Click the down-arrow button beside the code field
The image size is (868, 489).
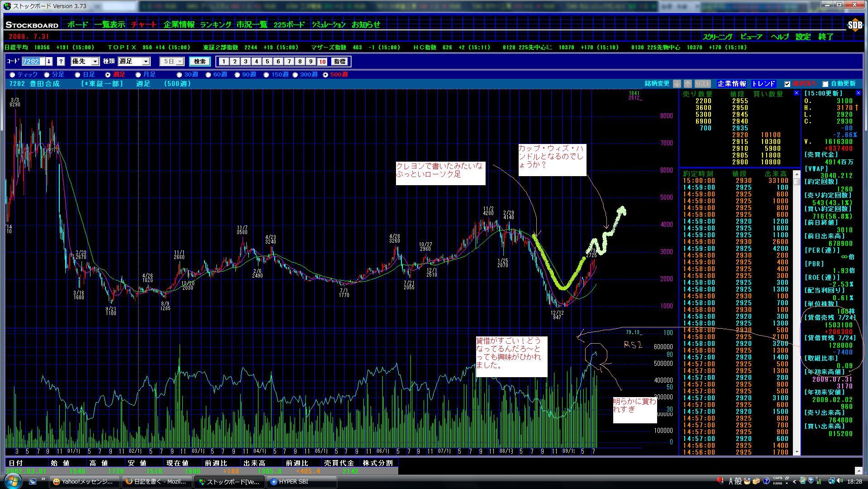tap(49, 62)
